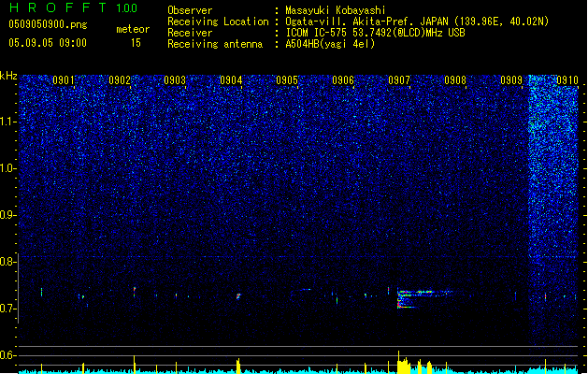Click the meteor echo near 0904
The width and height of the screenshot is (588, 374).
237,296
